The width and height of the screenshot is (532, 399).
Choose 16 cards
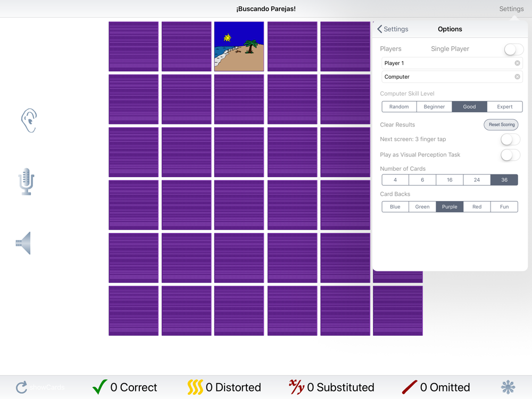(x=450, y=180)
